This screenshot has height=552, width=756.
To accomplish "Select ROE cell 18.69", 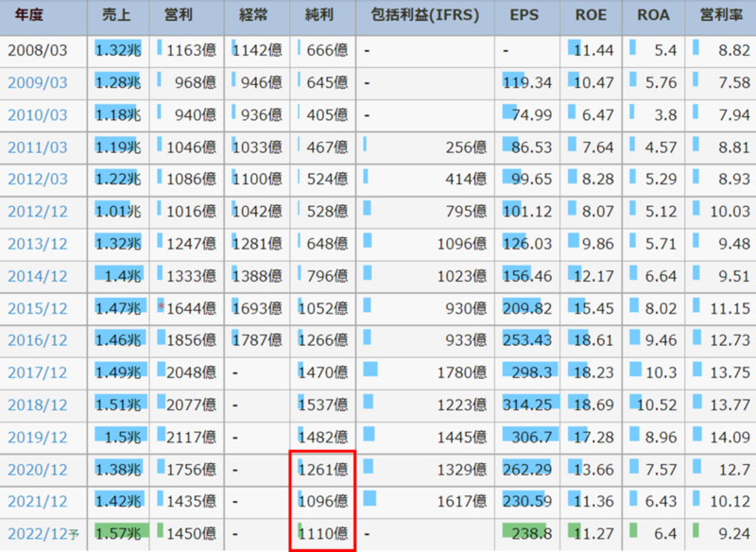I will [592, 405].
